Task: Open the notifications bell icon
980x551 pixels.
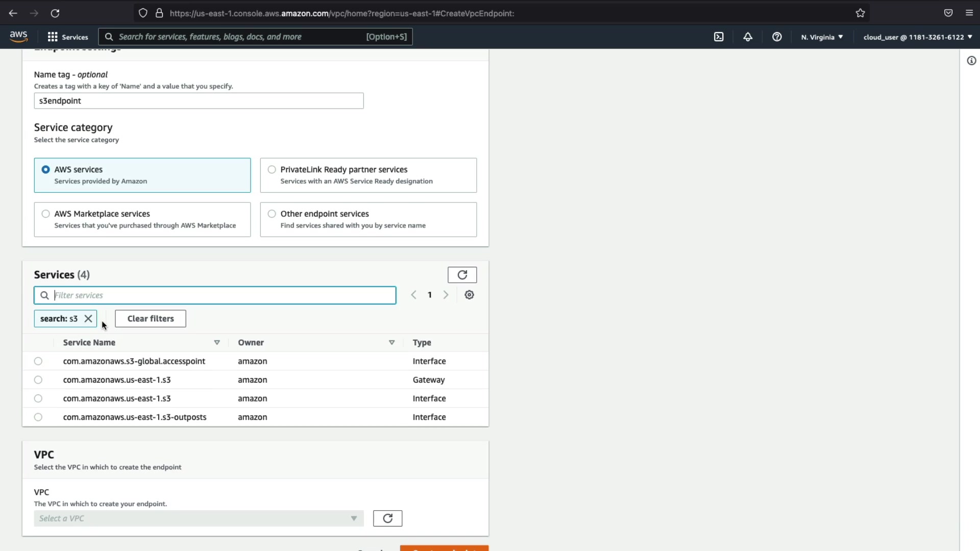Action: 748,37
